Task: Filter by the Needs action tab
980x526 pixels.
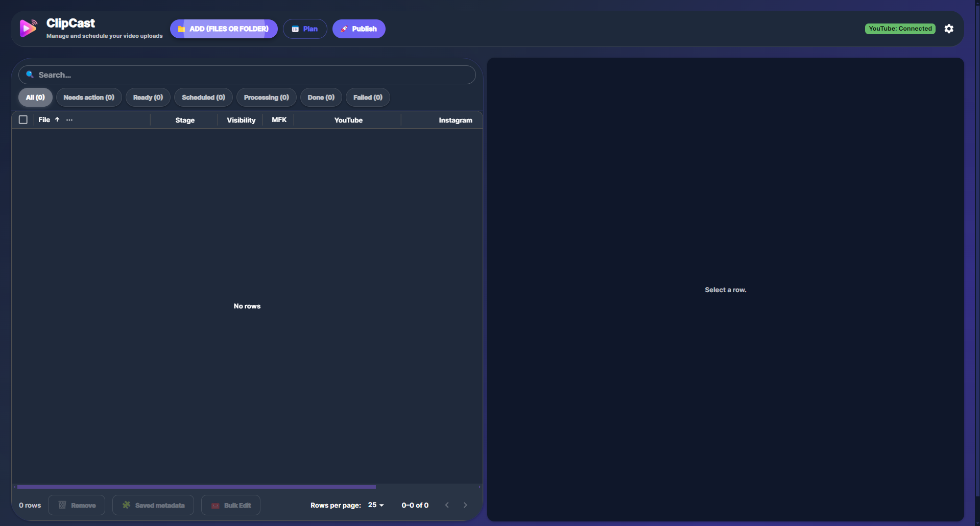Action: (89, 98)
